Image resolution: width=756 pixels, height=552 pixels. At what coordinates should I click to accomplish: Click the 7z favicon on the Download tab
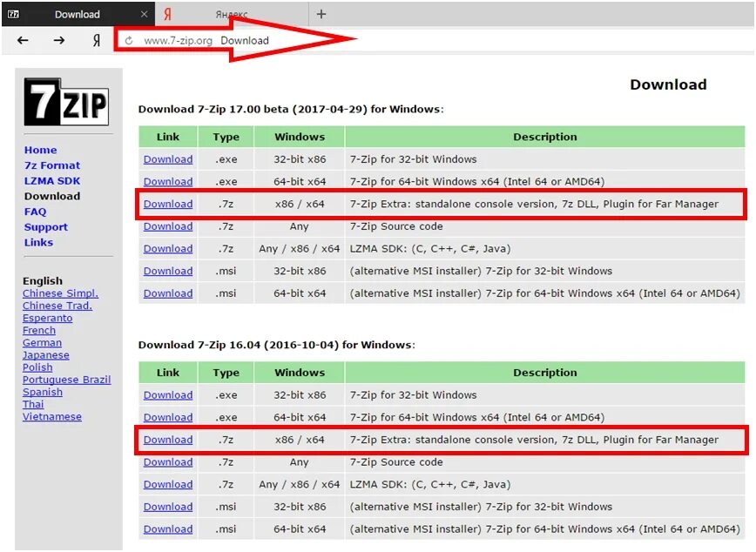click(14, 15)
